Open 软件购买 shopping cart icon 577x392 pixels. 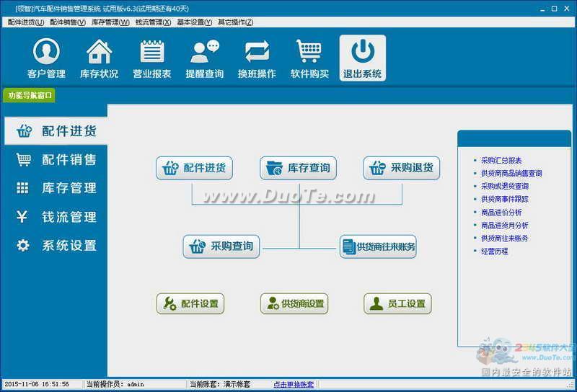click(x=309, y=58)
